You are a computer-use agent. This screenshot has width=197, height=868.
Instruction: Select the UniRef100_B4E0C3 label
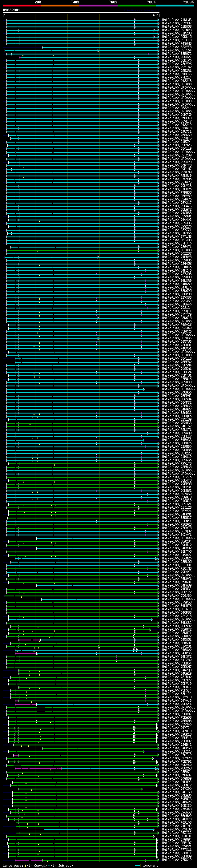pos(177,440)
